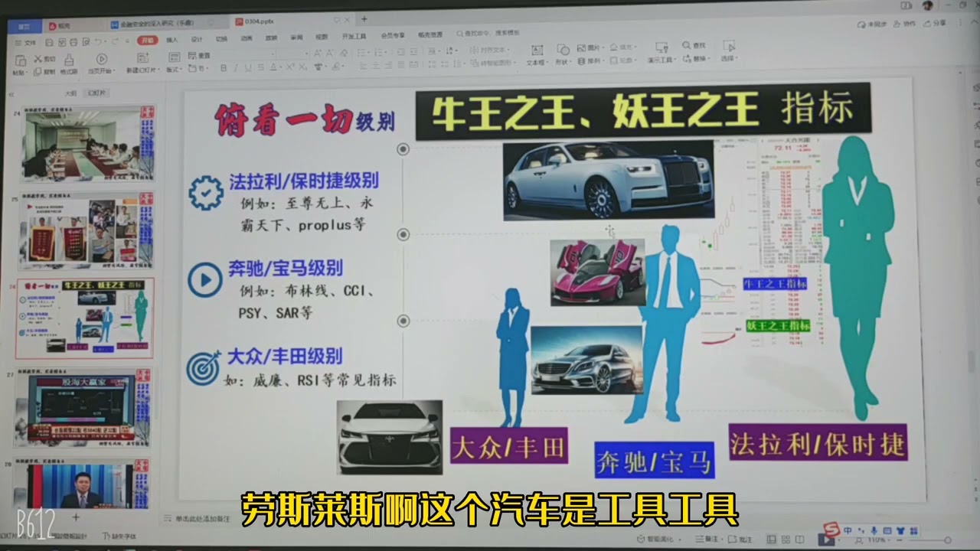Click the unsynced (未同步) cloud status button

click(872, 24)
